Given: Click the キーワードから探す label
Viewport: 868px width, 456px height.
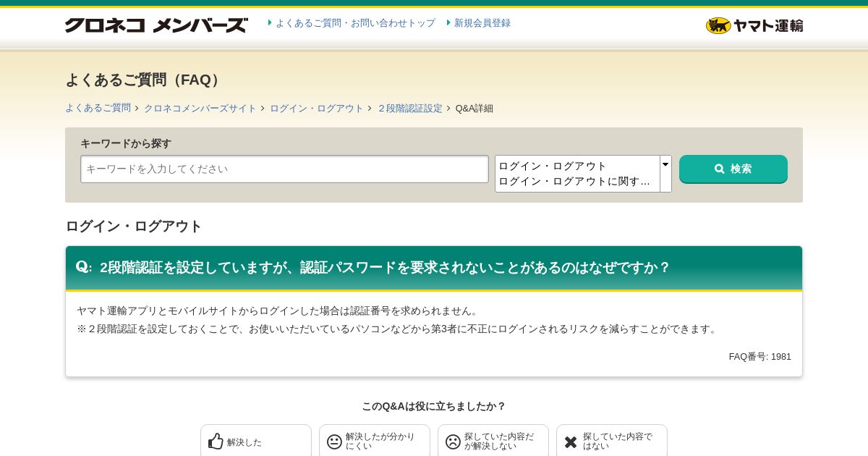Looking at the screenshot, I should pyautogui.click(x=126, y=143).
